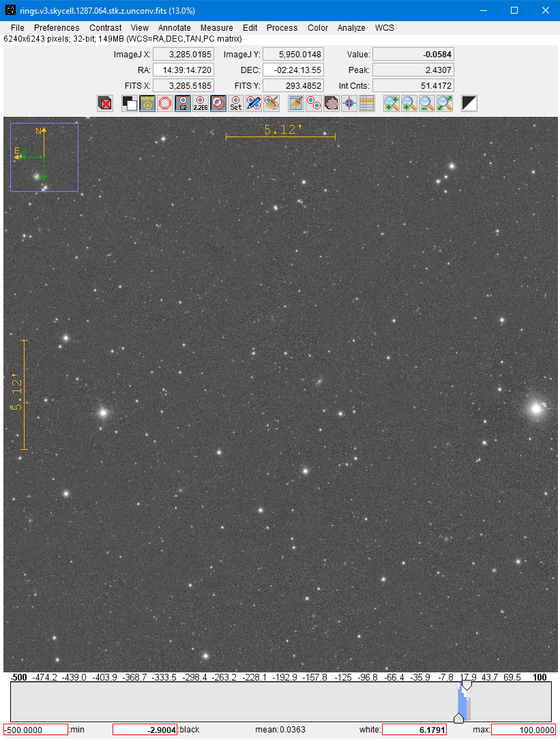Toggle the yellow NAME aperture labels button
The height and width of the screenshot is (742, 560).
(147, 103)
